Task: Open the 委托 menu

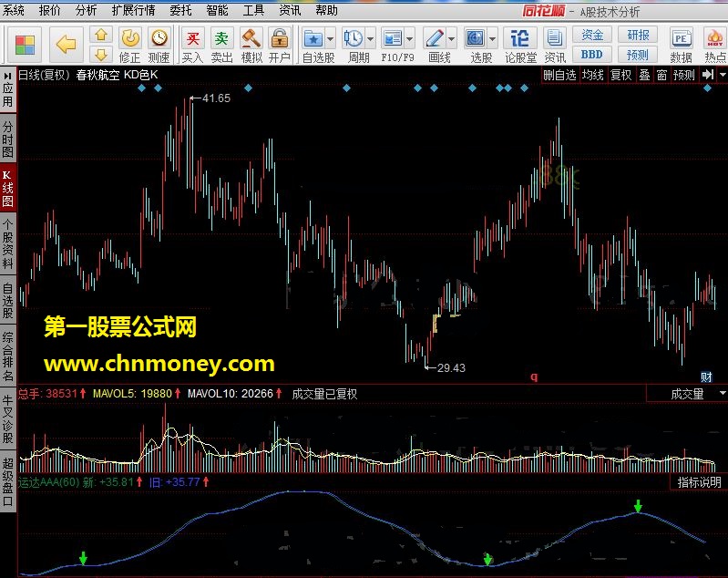Action: click(x=180, y=10)
